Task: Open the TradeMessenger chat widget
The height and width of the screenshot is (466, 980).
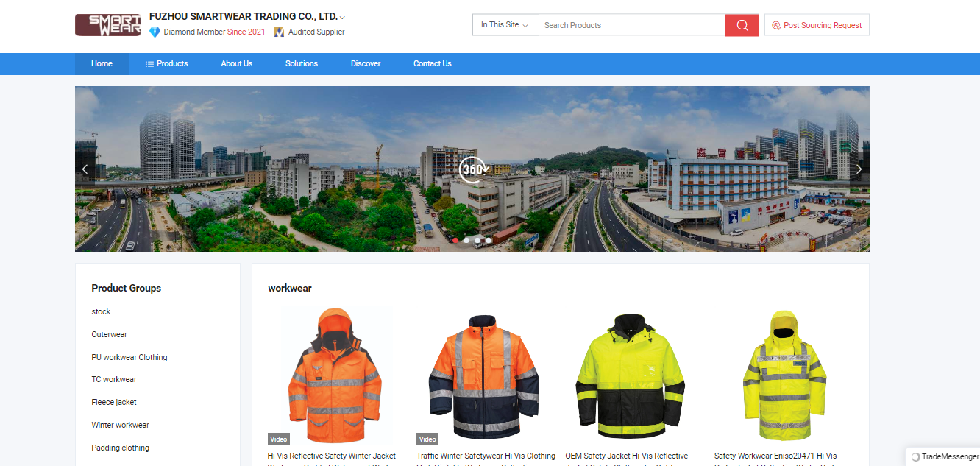Action: [x=945, y=456]
